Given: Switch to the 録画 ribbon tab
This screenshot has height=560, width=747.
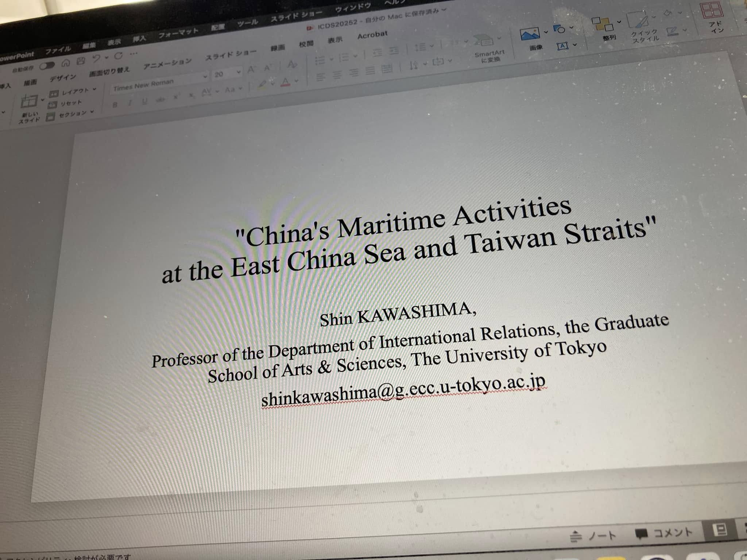Looking at the screenshot, I should (x=278, y=48).
